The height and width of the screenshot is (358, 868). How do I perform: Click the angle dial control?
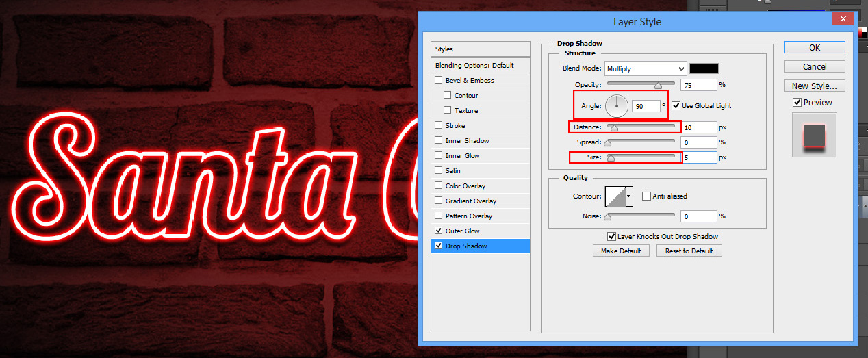point(617,105)
